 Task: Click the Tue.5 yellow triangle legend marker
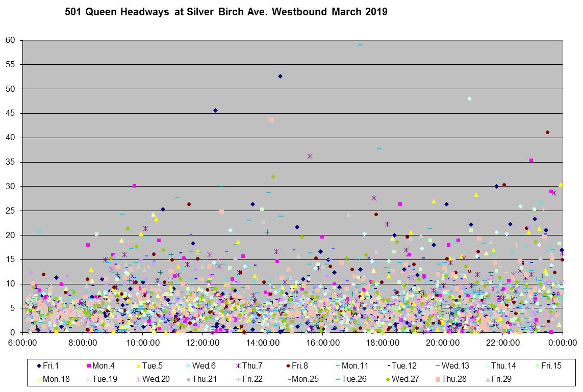[139, 365]
